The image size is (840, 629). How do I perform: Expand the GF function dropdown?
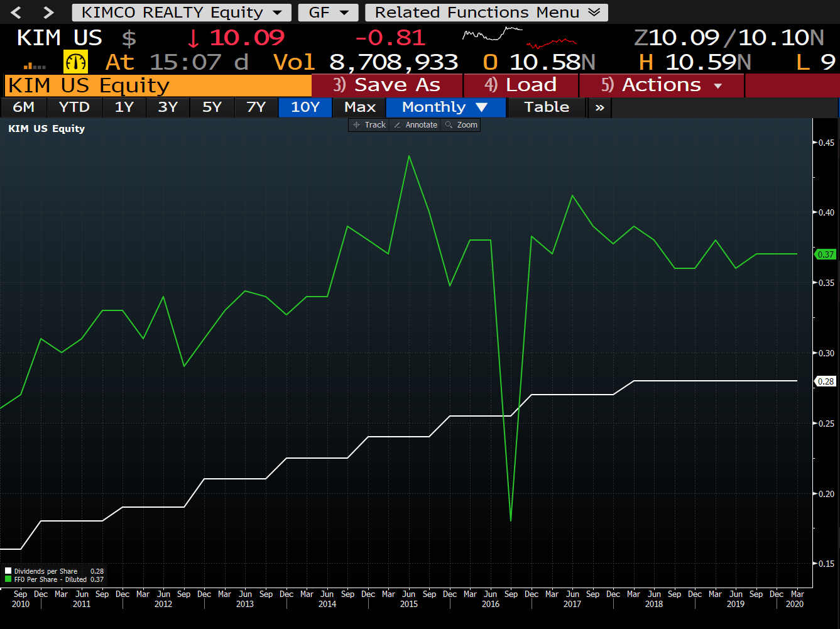point(329,13)
